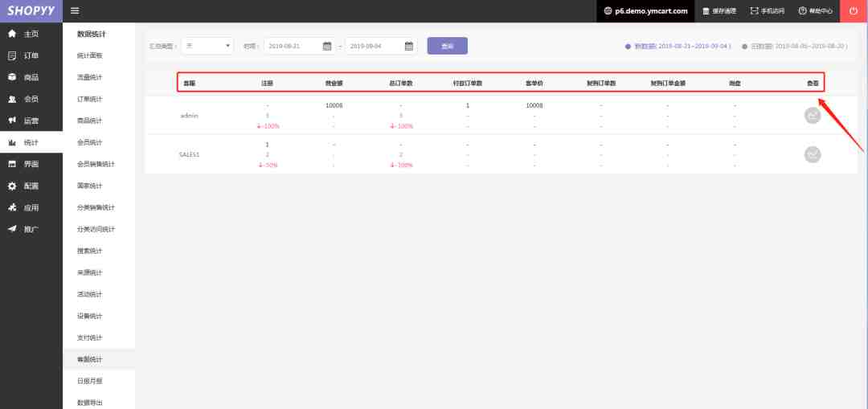The image size is (868, 409).
Task: Open the 运营 megaphone icon in the sidebar
Action: [11, 121]
